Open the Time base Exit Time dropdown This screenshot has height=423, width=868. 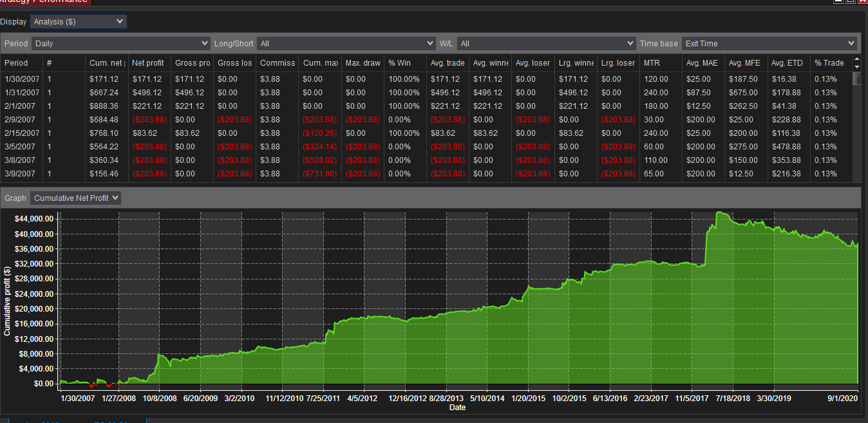click(x=769, y=44)
